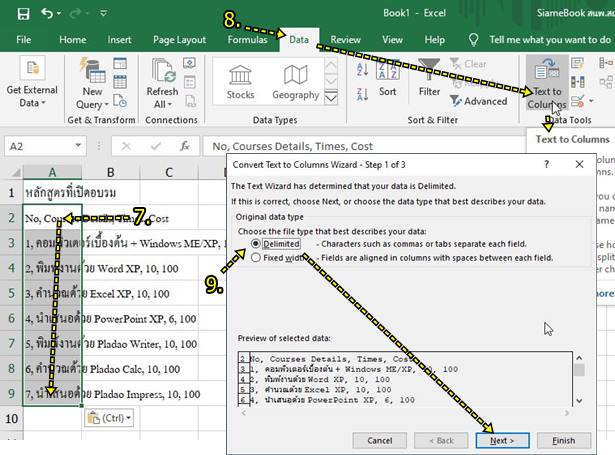Switch to the Formulas tab

(x=247, y=40)
